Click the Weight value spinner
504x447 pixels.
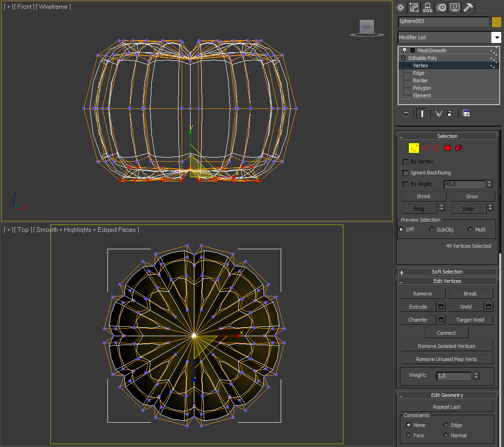point(476,375)
